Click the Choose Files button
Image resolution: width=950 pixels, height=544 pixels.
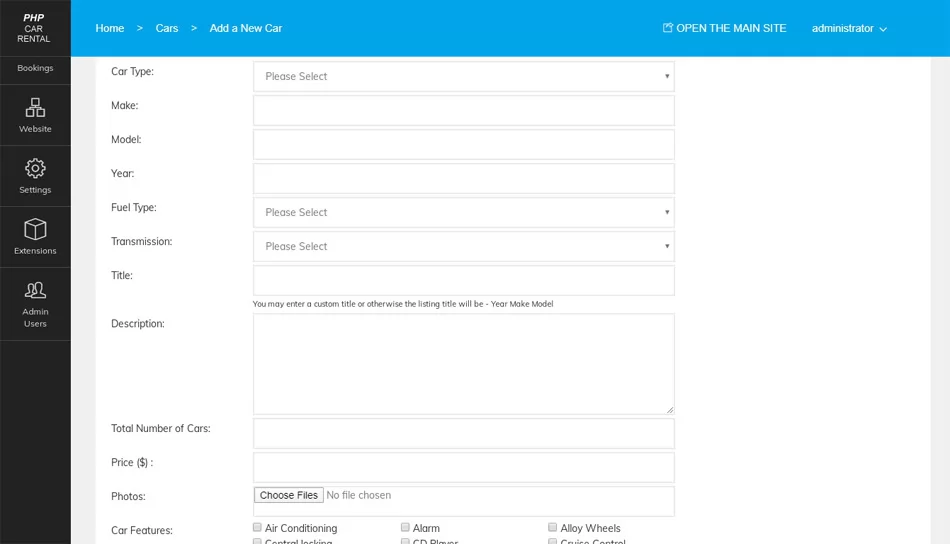[288, 495]
